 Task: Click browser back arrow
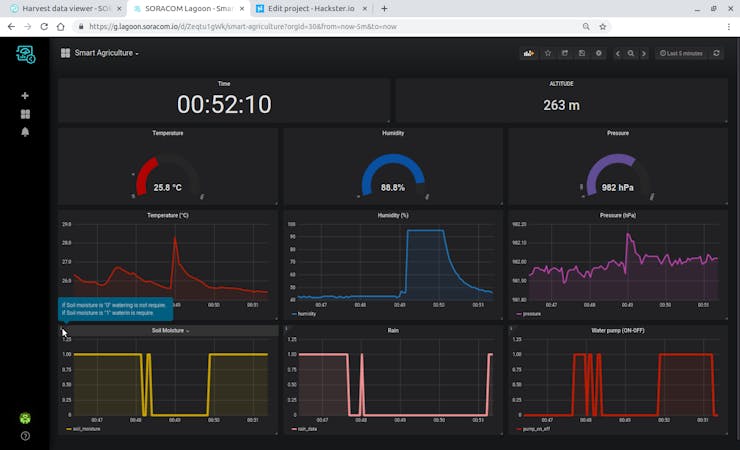click(x=11, y=26)
